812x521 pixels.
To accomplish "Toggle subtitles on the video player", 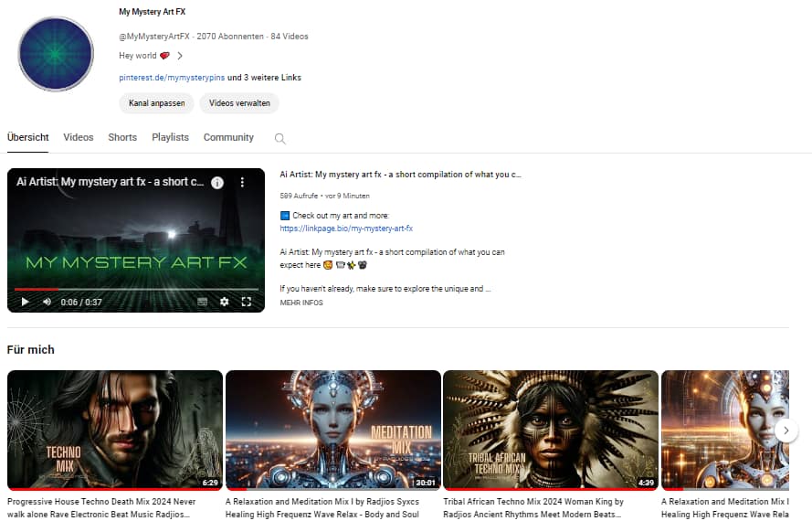I will (202, 302).
